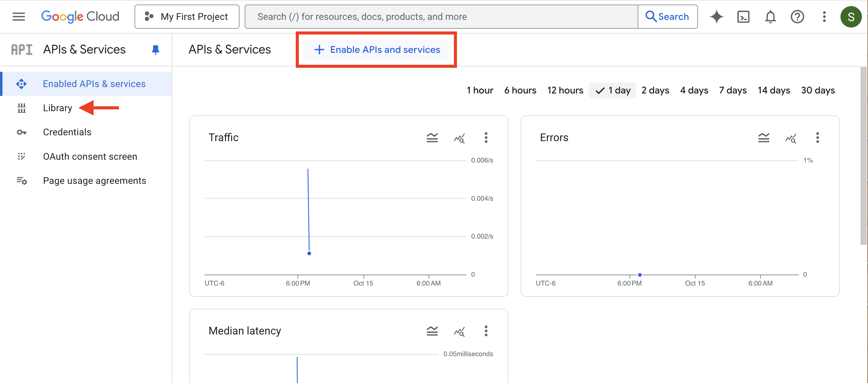Open Errors chart more options menu
Image resolution: width=868 pixels, height=383 pixels.
[x=817, y=138]
